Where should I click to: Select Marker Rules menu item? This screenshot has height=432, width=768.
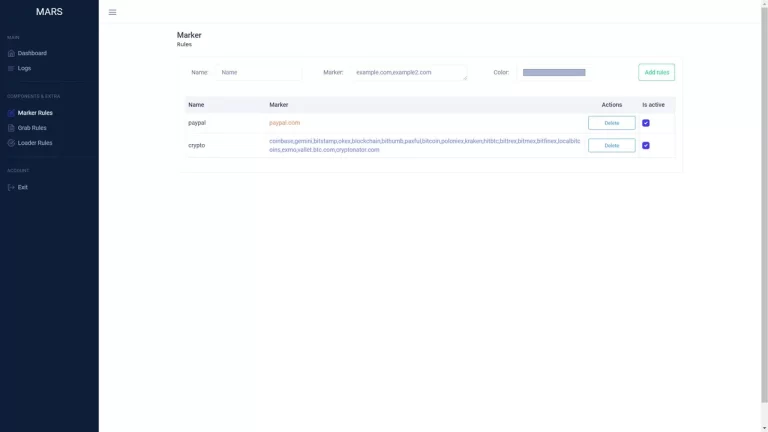point(35,113)
